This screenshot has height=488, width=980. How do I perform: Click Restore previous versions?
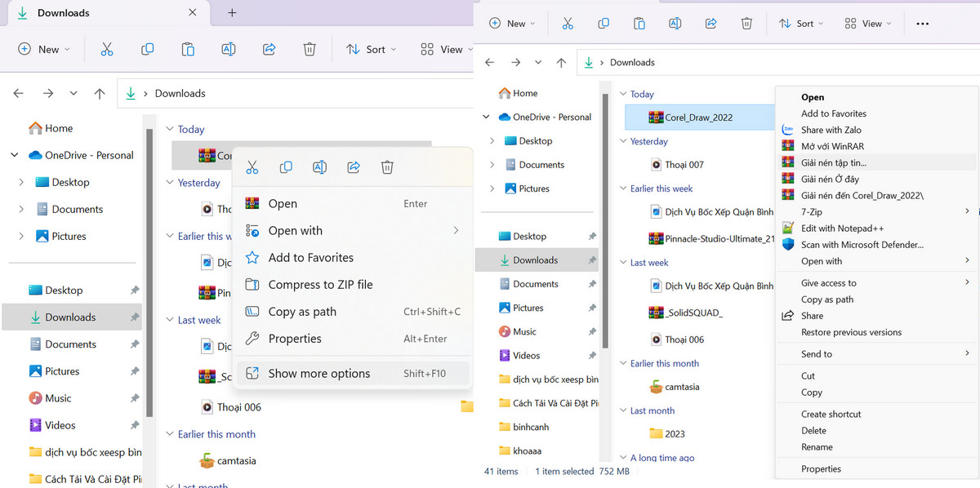point(851,332)
